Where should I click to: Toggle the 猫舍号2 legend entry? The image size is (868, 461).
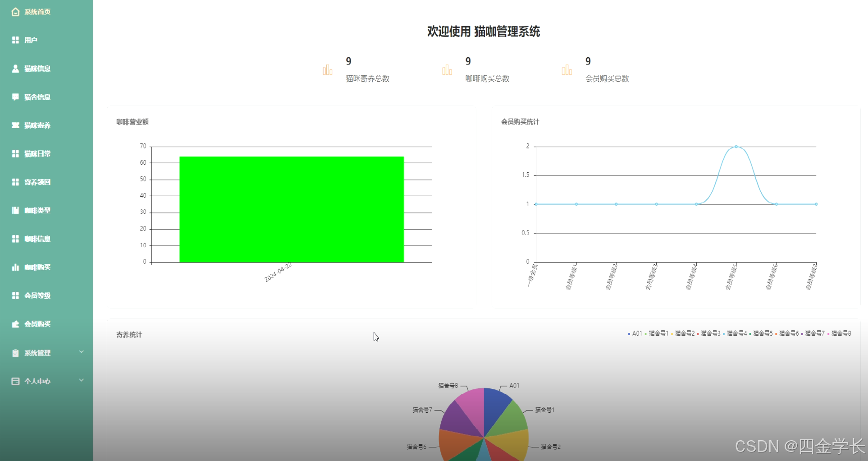tap(683, 333)
